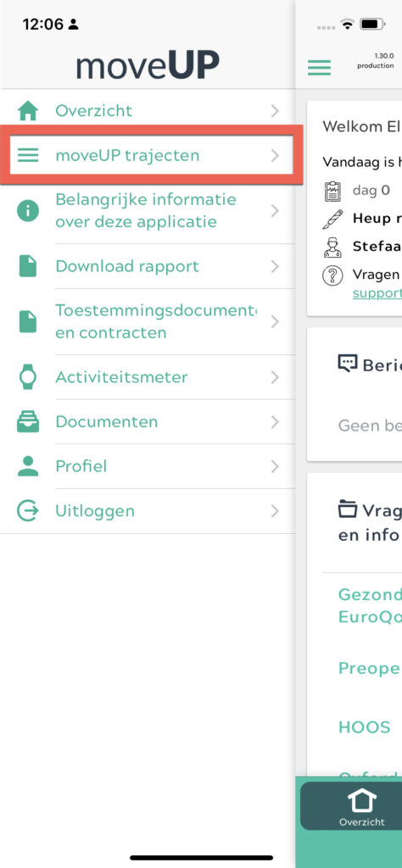Open Belangrijke informatie over deze applicatie
The image size is (402, 868).
click(148, 211)
